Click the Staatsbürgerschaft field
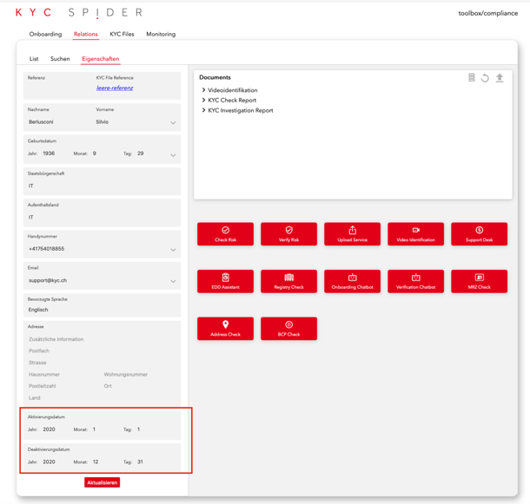This screenshot has height=504, width=530. click(102, 182)
